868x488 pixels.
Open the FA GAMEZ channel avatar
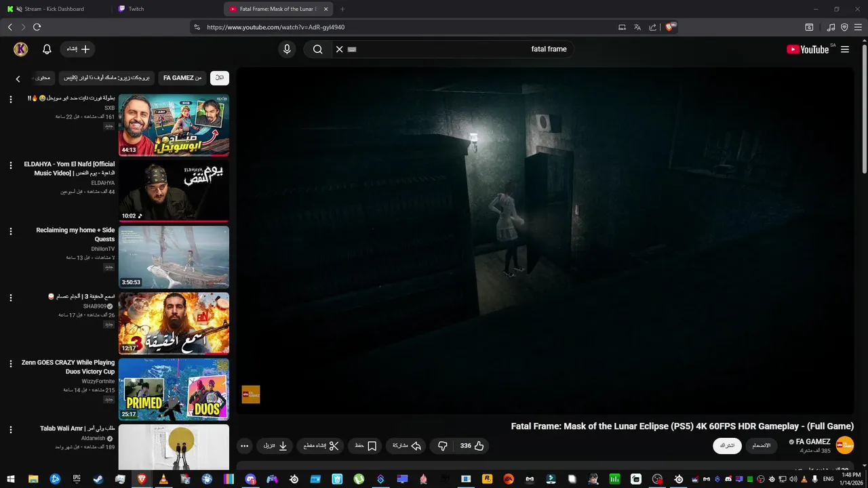point(845,445)
